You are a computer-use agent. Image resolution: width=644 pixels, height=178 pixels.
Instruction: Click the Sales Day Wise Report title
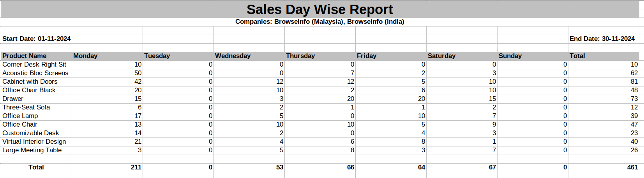pos(319,9)
